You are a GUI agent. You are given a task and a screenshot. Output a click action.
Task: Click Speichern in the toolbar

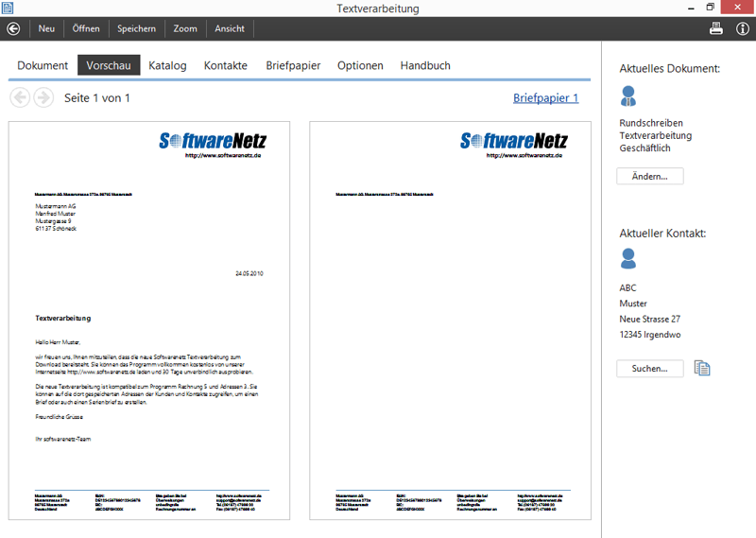[136, 28]
